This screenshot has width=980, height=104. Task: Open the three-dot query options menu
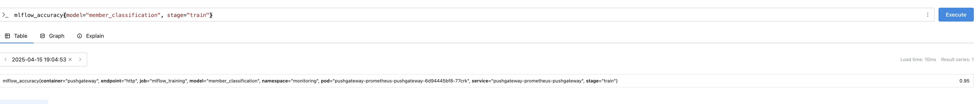pyautogui.click(x=928, y=15)
